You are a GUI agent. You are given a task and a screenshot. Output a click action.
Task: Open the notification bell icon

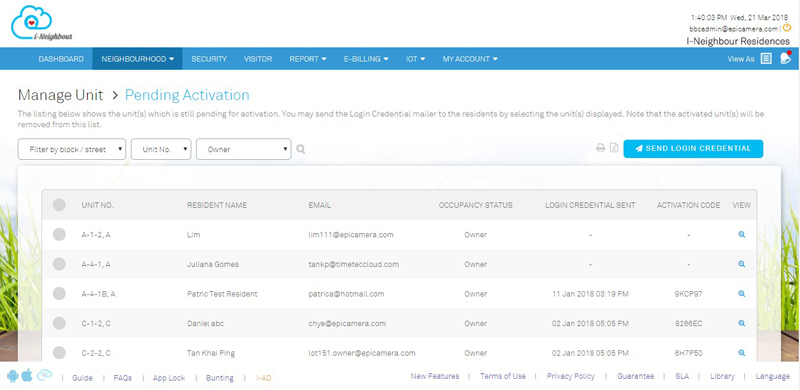coord(785,58)
